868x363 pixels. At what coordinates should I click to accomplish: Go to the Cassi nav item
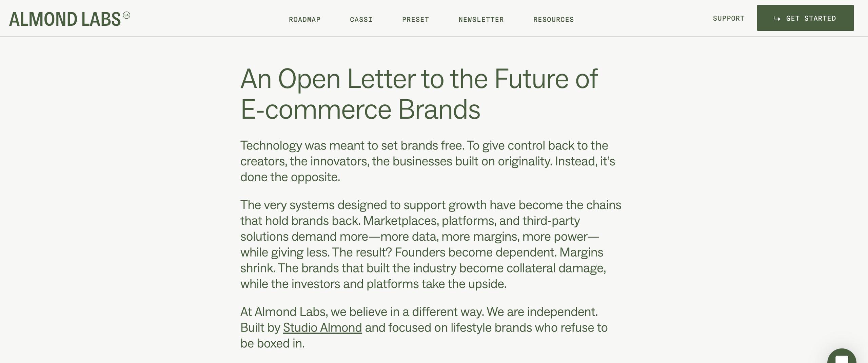[x=361, y=20]
